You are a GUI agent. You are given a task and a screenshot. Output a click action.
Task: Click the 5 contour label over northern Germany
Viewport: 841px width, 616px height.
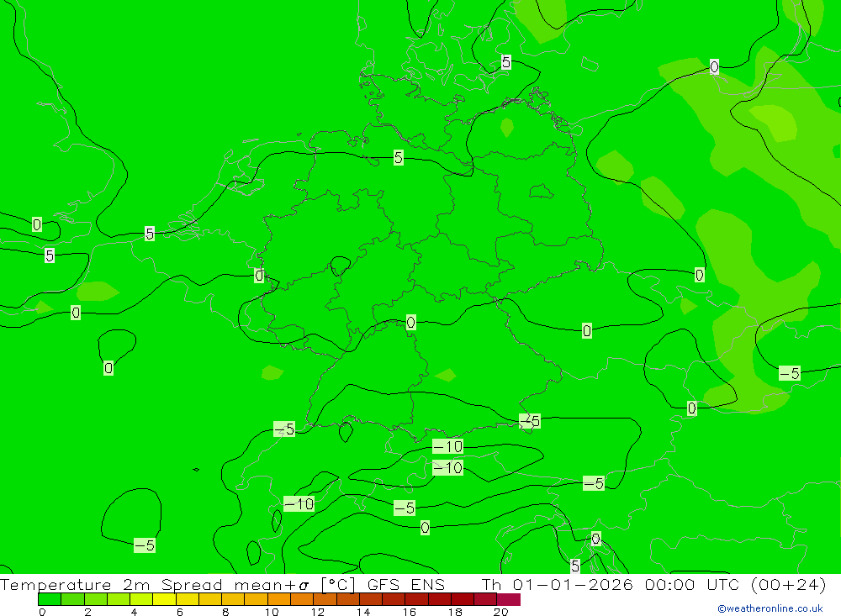point(398,158)
